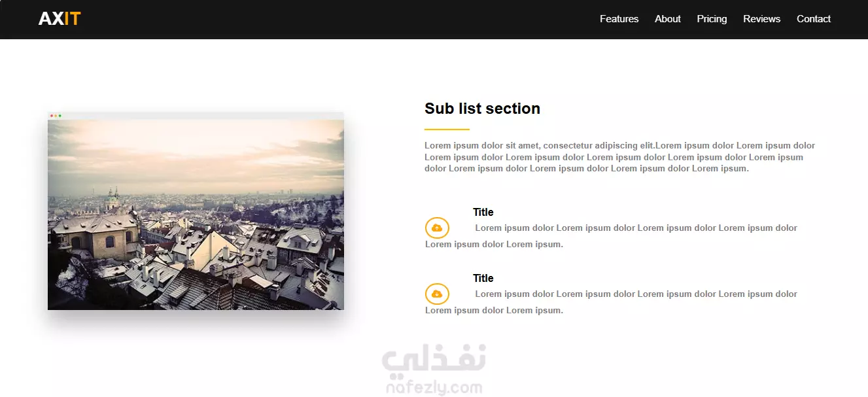Viewport: 868px width, 397px height.
Task: Click the yellow underline beneath the heading
Action: tap(447, 129)
